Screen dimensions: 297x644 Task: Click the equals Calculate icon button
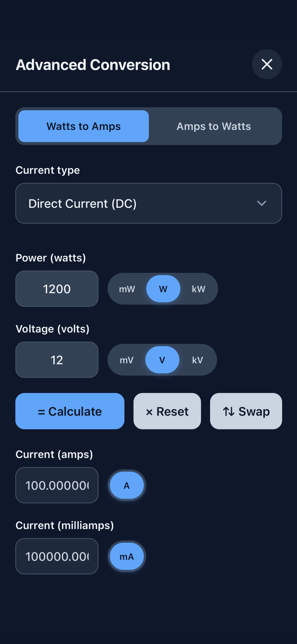70,411
